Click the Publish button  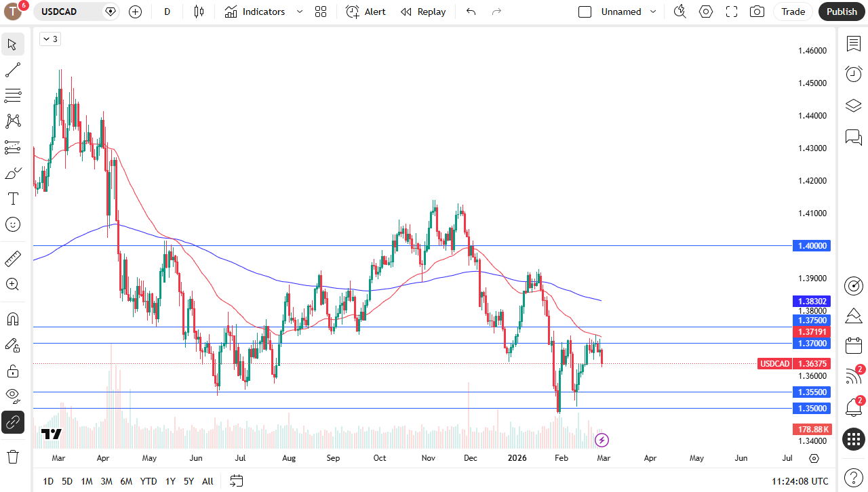[x=842, y=12]
